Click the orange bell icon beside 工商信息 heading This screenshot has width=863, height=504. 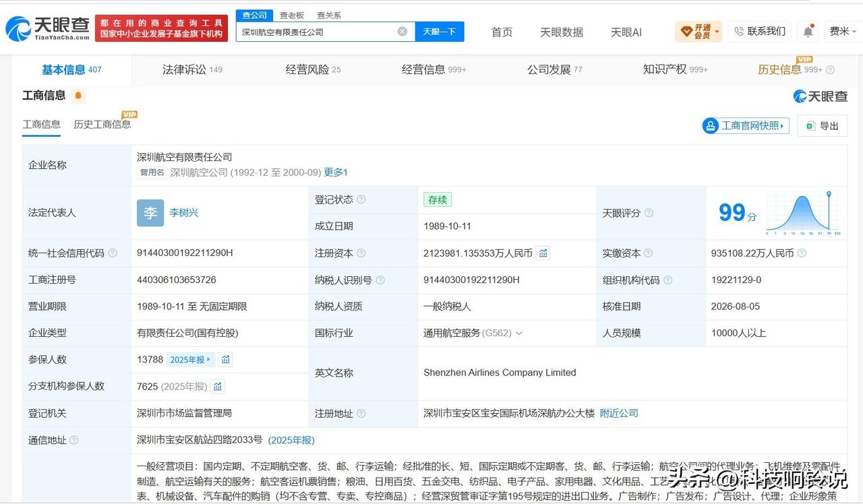pos(78,96)
